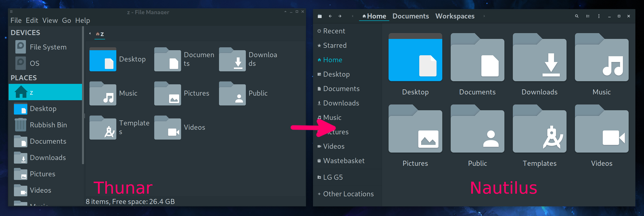This screenshot has height=216, width=644.
Task: Open the Downloads folder icon in Nautilus
Action: point(539,58)
